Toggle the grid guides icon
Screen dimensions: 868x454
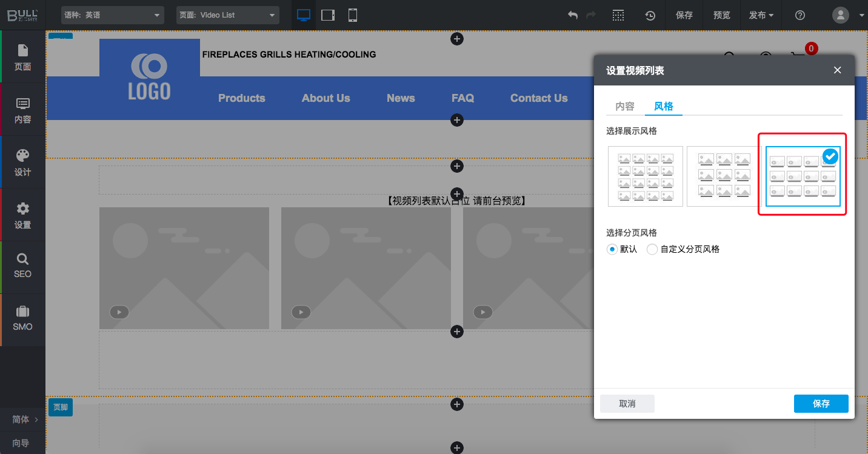coord(618,15)
